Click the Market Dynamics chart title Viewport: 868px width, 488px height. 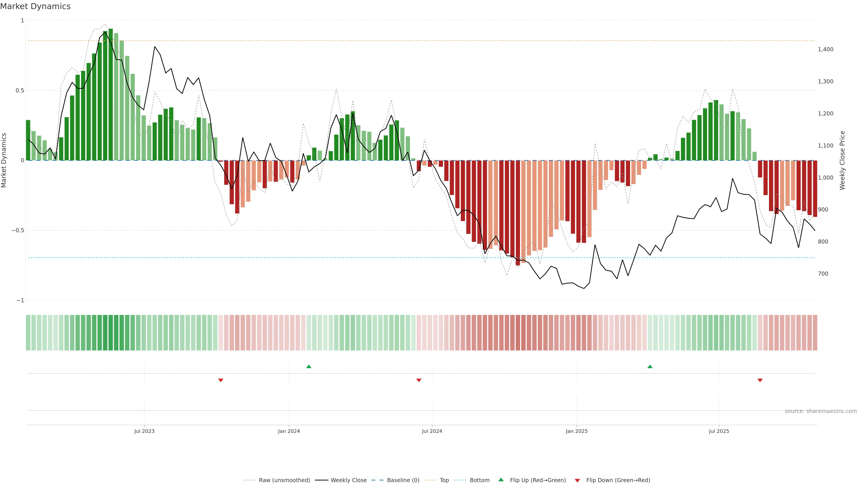(35, 6)
